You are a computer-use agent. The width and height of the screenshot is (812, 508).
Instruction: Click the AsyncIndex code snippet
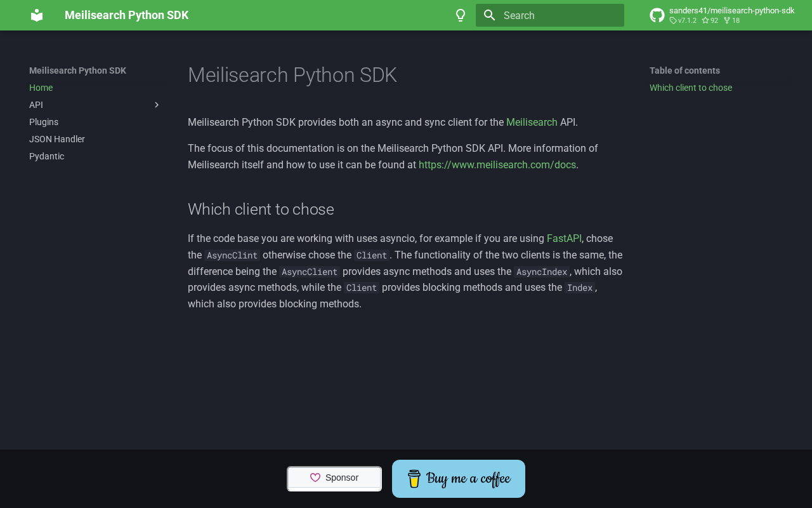click(x=542, y=272)
